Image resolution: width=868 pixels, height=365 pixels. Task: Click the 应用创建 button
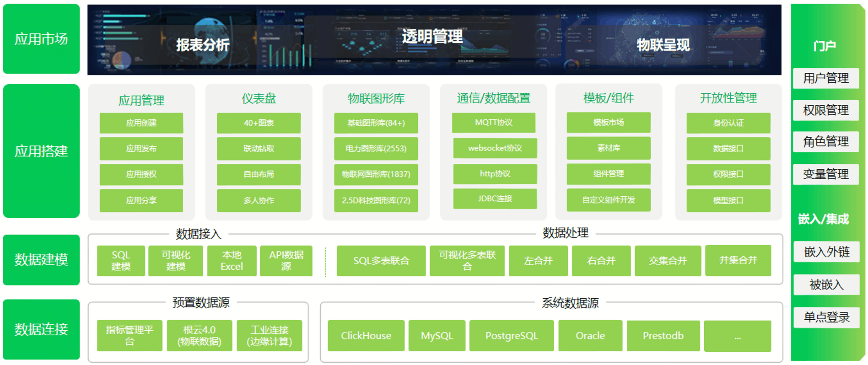141,123
